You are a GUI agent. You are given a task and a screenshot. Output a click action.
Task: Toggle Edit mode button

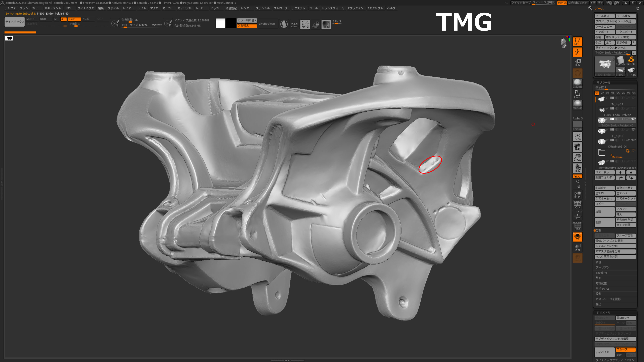click(x=577, y=41)
